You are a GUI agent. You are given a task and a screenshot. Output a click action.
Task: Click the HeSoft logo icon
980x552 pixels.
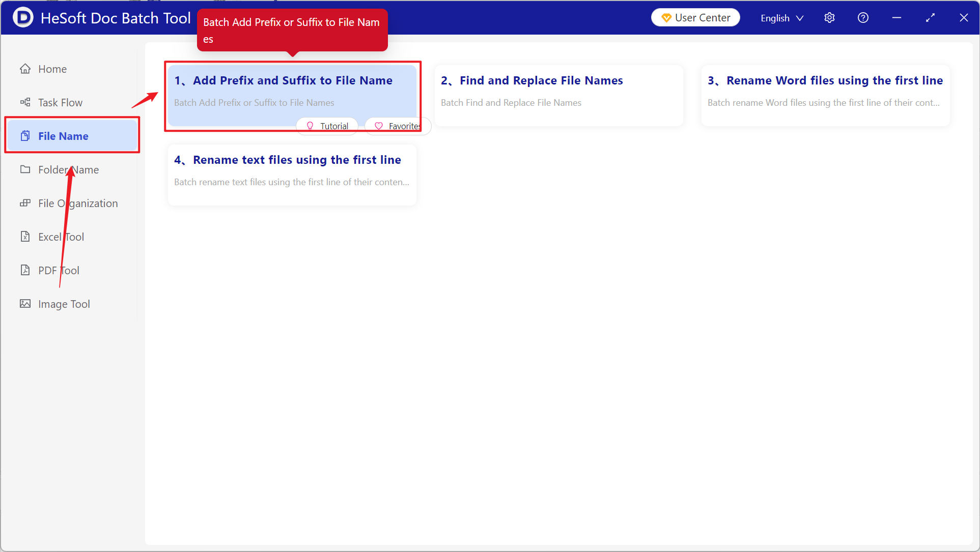(x=22, y=18)
